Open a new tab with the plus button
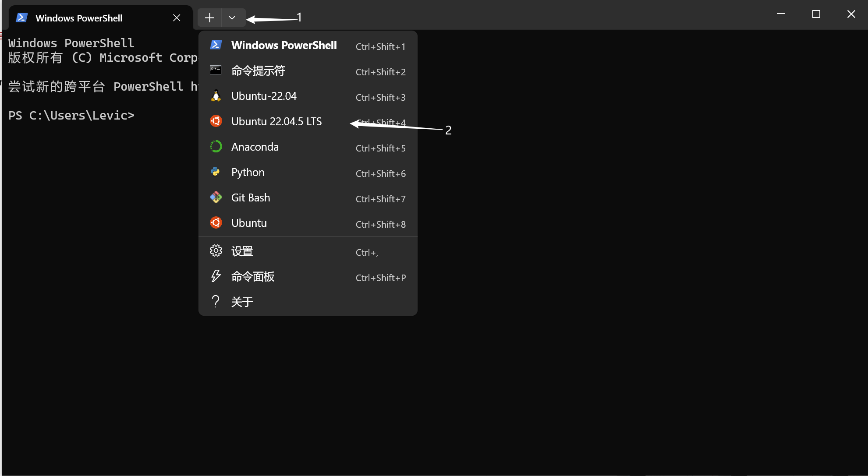Viewport: 868px width, 476px height. pyautogui.click(x=210, y=18)
